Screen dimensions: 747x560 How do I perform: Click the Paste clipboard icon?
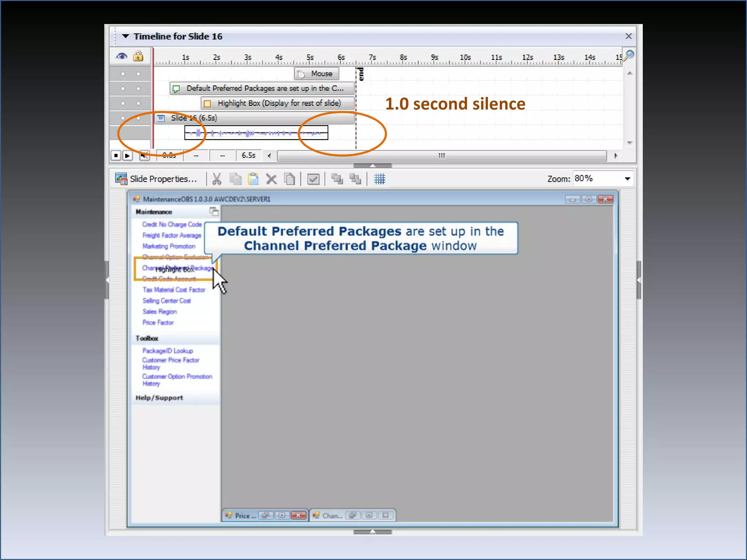pos(253,179)
